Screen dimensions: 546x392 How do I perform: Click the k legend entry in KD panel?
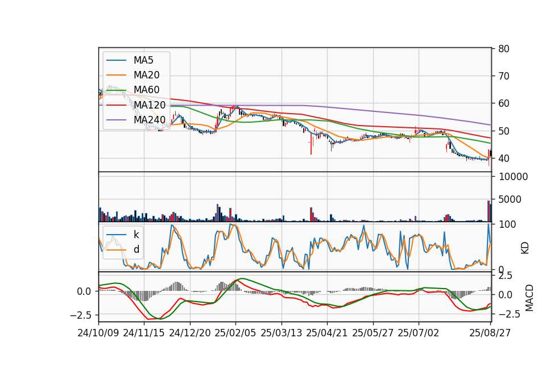click(x=136, y=235)
